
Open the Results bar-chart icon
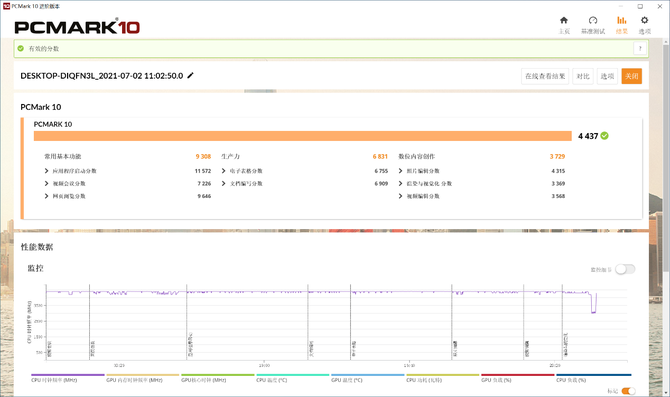(622, 20)
